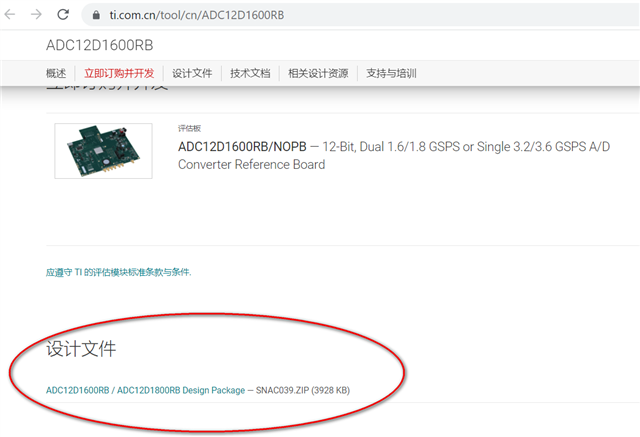Click the browser forward arrow
This screenshot has width=640, height=437.
click(x=36, y=15)
